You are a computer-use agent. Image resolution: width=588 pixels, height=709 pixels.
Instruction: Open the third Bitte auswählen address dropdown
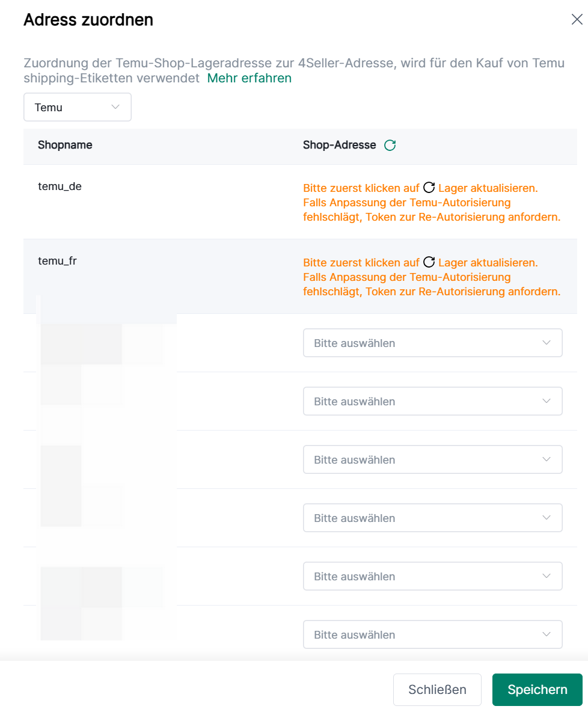coord(432,459)
